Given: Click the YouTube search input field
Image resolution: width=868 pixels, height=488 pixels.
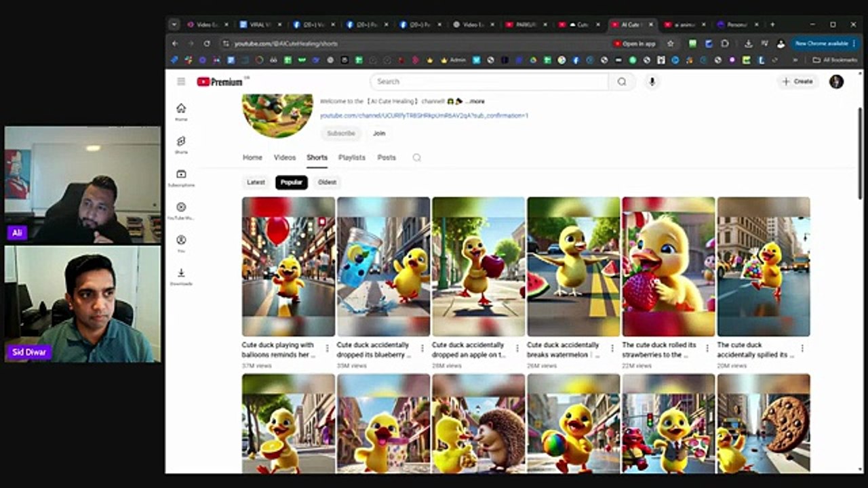Looking at the screenshot, I should (x=489, y=81).
